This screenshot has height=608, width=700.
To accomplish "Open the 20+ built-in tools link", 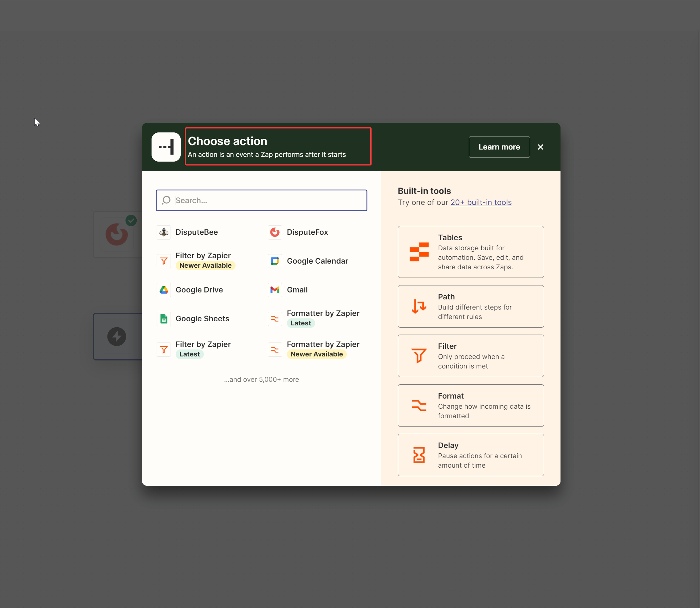I will pyautogui.click(x=481, y=202).
